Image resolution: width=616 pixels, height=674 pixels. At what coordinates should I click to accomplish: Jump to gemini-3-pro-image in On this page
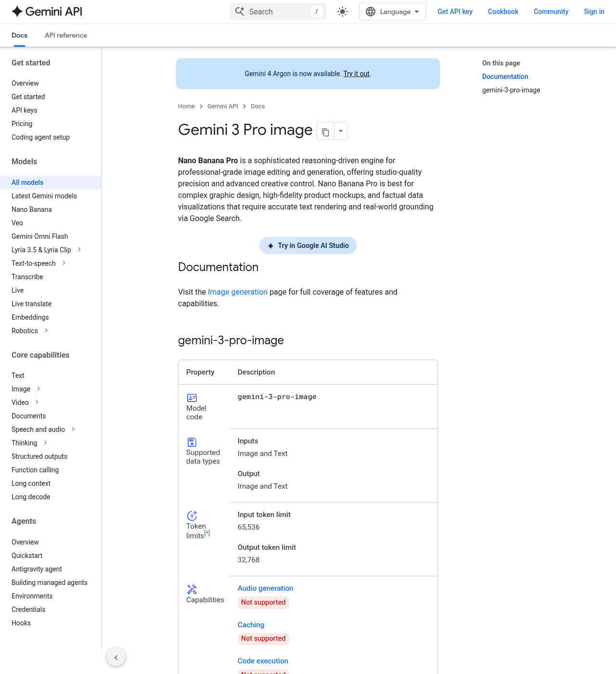click(x=511, y=90)
